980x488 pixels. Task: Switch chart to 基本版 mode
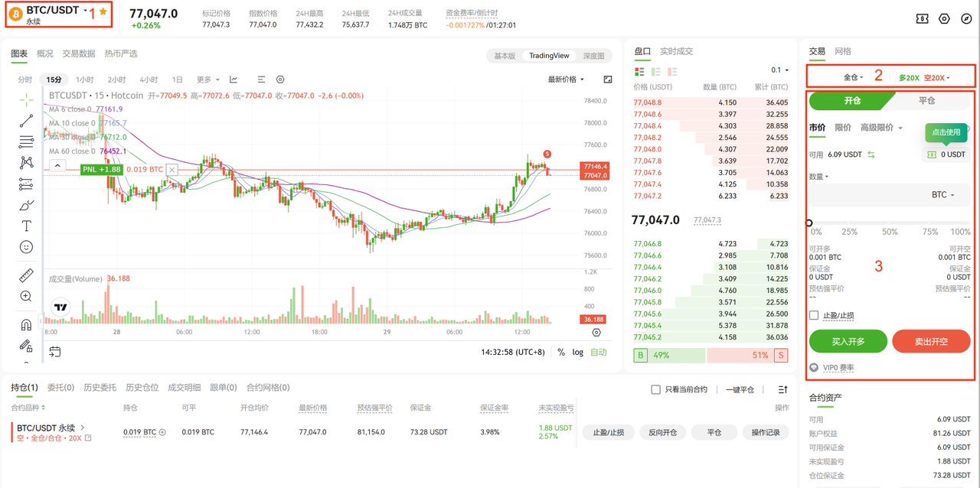pyautogui.click(x=505, y=56)
